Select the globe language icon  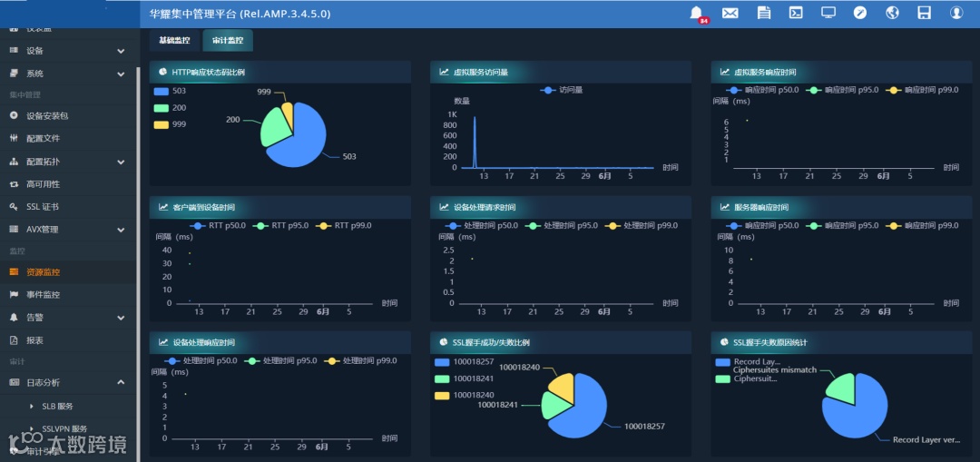(x=893, y=13)
